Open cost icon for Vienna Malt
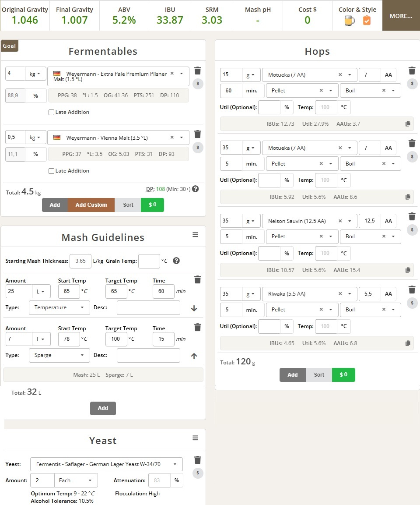The width and height of the screenshot is (420, 505). [197, 148]
